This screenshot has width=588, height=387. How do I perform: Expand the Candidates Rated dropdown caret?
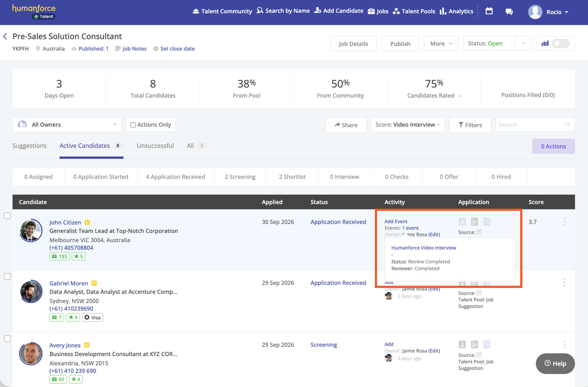coord(460,96)
